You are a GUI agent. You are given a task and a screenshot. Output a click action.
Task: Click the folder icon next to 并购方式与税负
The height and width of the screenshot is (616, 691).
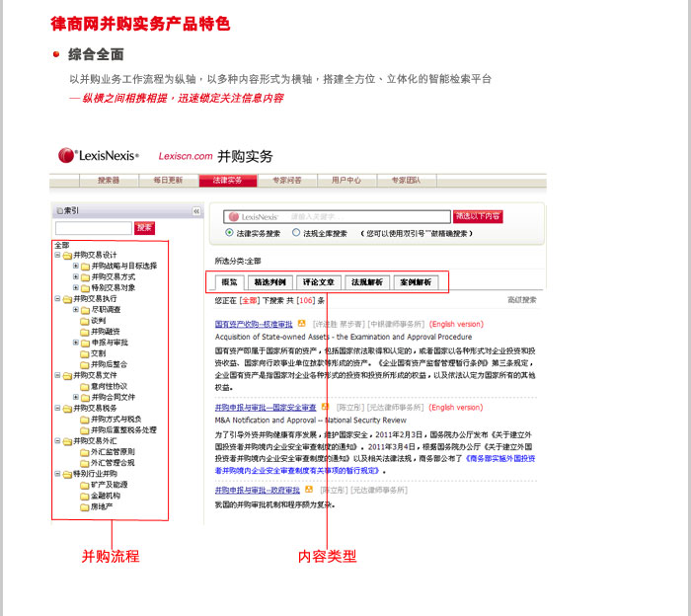(x=85, y=419)
